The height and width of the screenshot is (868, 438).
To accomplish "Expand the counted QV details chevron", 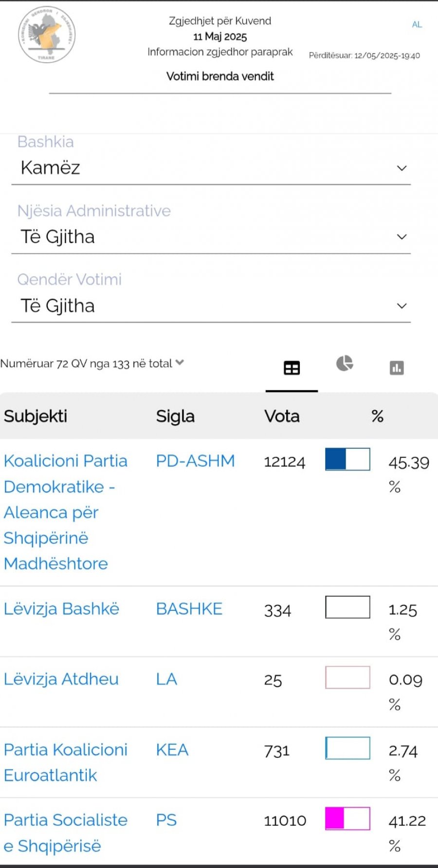I will 180,362.
